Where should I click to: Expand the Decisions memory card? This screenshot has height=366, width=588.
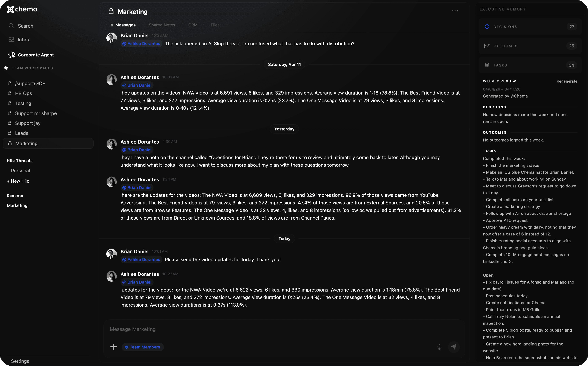(x=530, y=27)
